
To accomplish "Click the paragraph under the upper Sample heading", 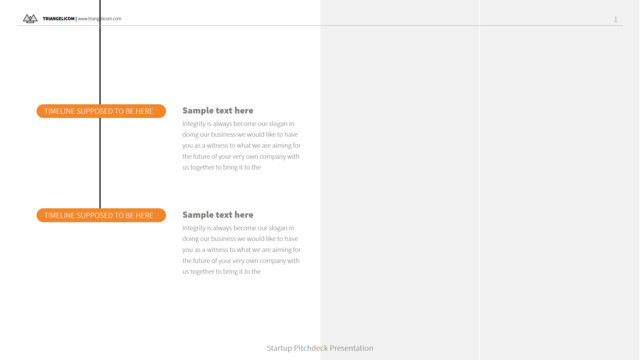I will click(x=241, y=145).
